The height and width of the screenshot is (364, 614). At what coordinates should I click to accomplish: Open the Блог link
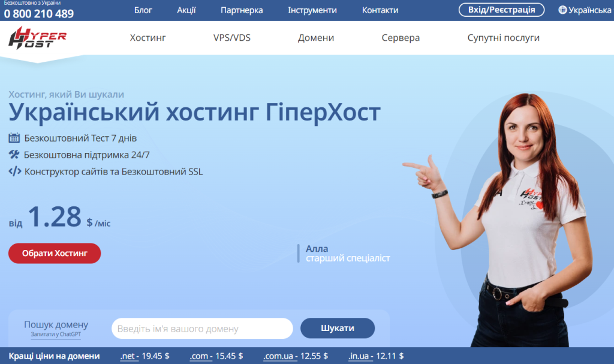(143, 10)
